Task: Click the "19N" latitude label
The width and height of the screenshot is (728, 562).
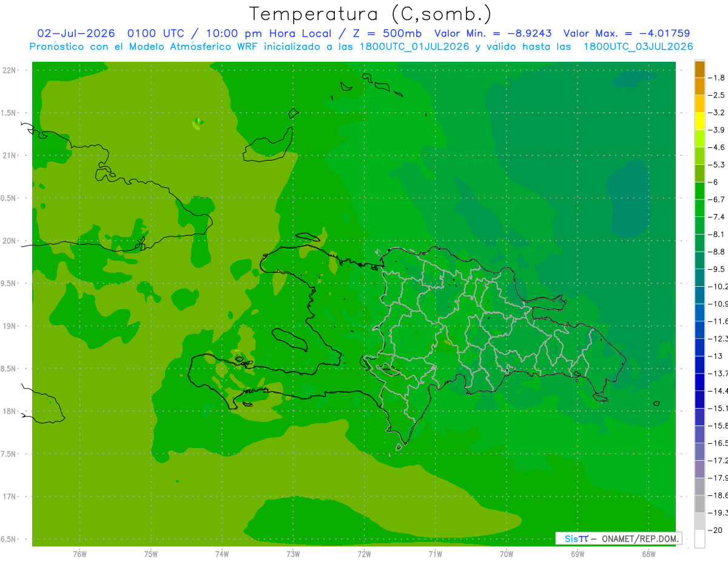Action: [10, 326]
